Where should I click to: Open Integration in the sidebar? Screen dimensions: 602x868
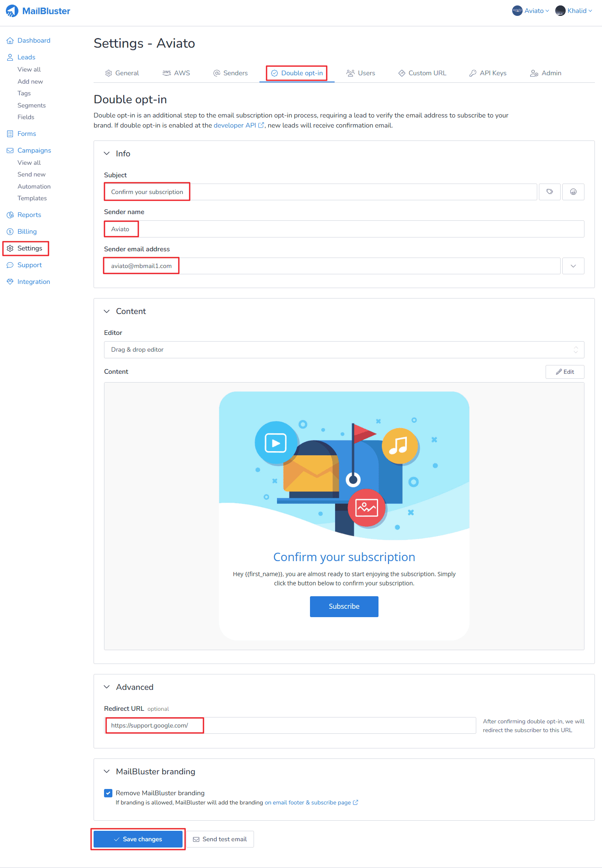33,282
